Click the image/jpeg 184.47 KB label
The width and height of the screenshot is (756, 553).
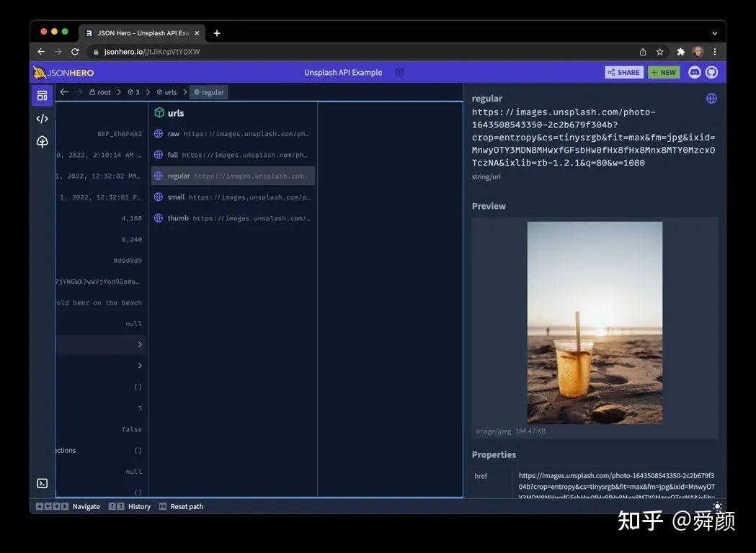[510, 431]
